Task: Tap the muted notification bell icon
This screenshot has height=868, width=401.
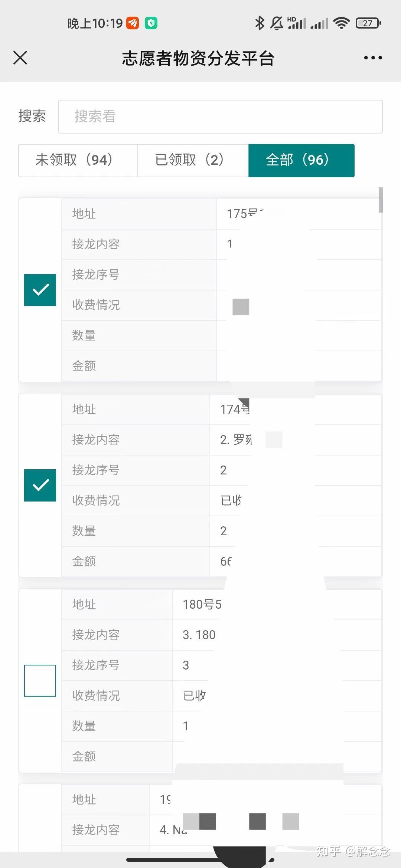Action: (277, 23)
